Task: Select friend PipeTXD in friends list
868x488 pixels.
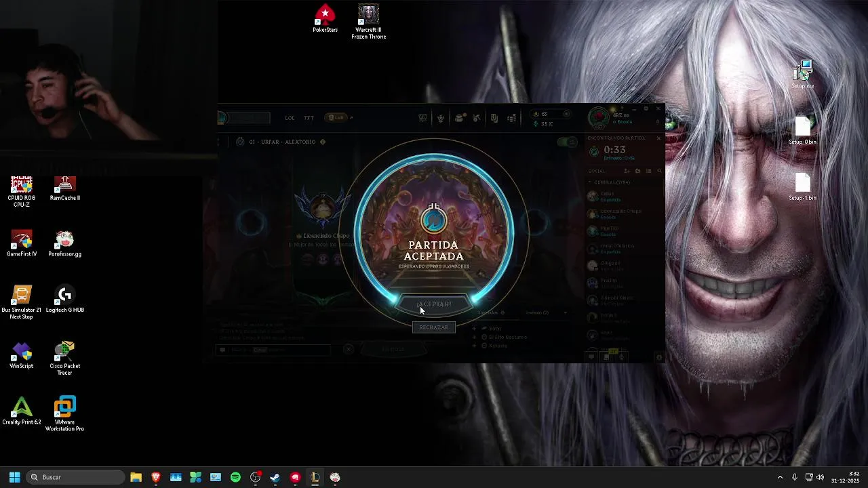Action: click(x=625, y=231)
